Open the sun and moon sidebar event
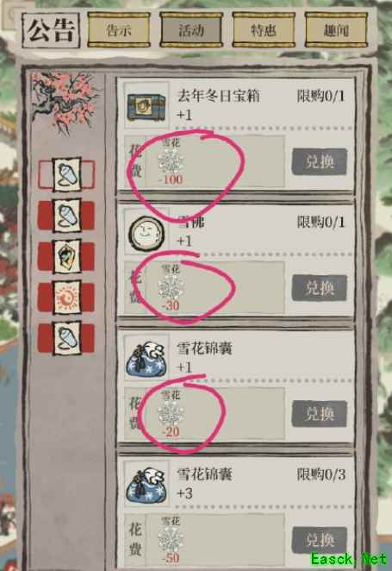The image size is (392, 571). [66, 298]
